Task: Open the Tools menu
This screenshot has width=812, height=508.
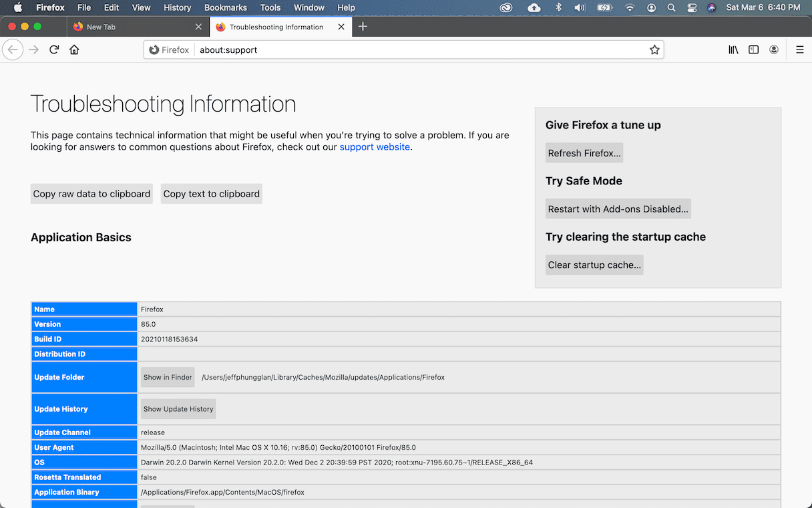Action: click(x=270, y=7)
